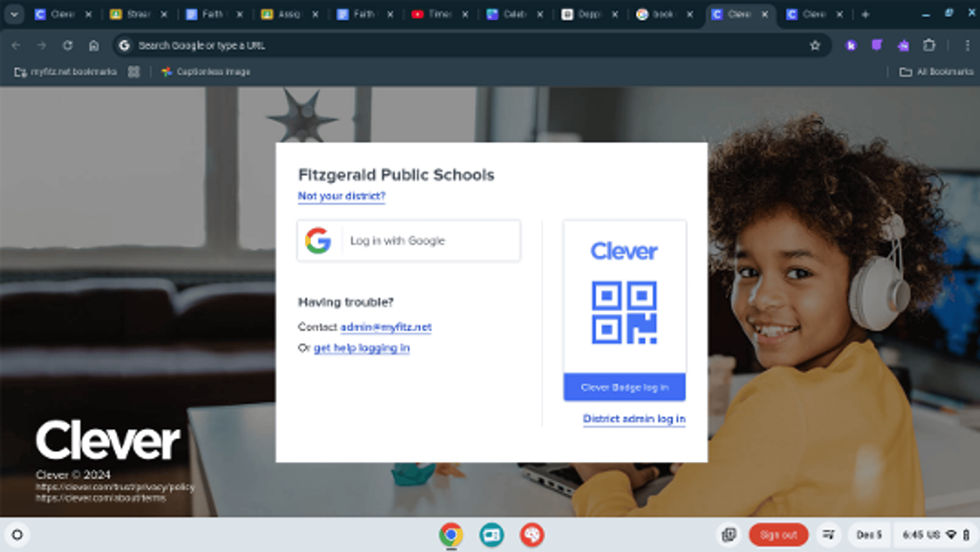The image size is (980, 552).
Task: Click the Clever QR badge icon
Action: pyautogui.click(x=624, y=312)
